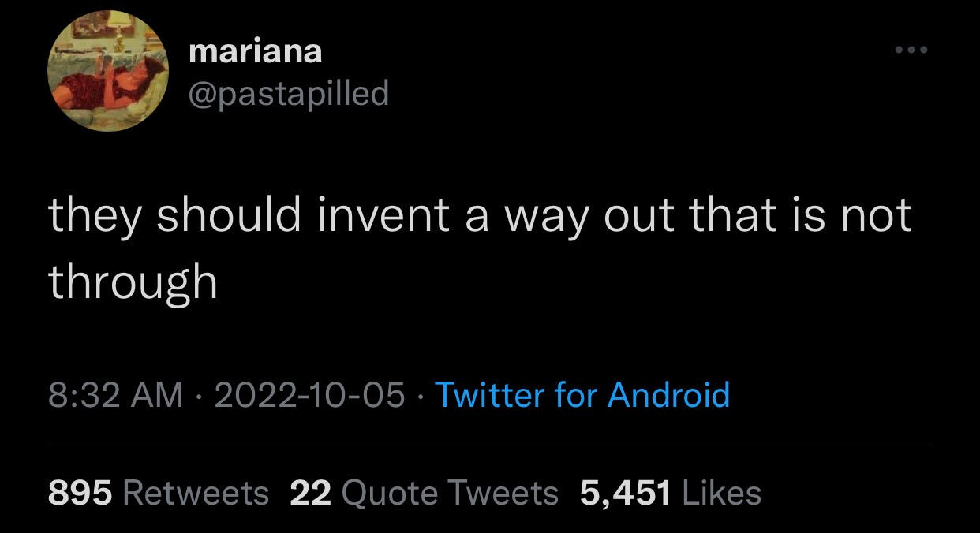Viewport: 980px width, 533px height.
Task: Select the circular avatar thumbnail
Action: click(107, 71)
